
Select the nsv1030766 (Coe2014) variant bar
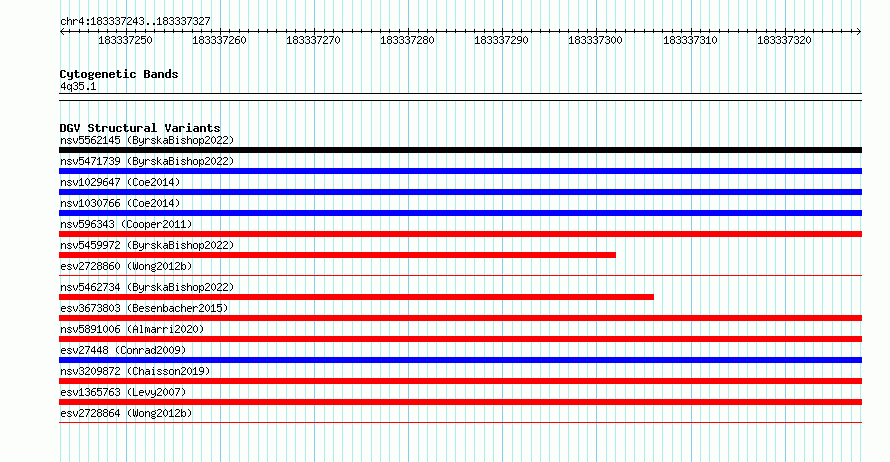click(460, 213)
